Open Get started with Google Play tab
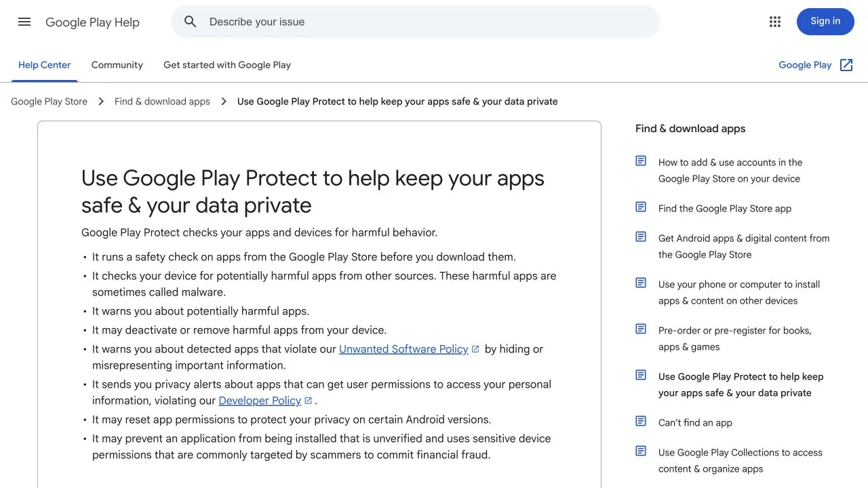Viewport: 868px width, 488px height. [x=227, y=65]
